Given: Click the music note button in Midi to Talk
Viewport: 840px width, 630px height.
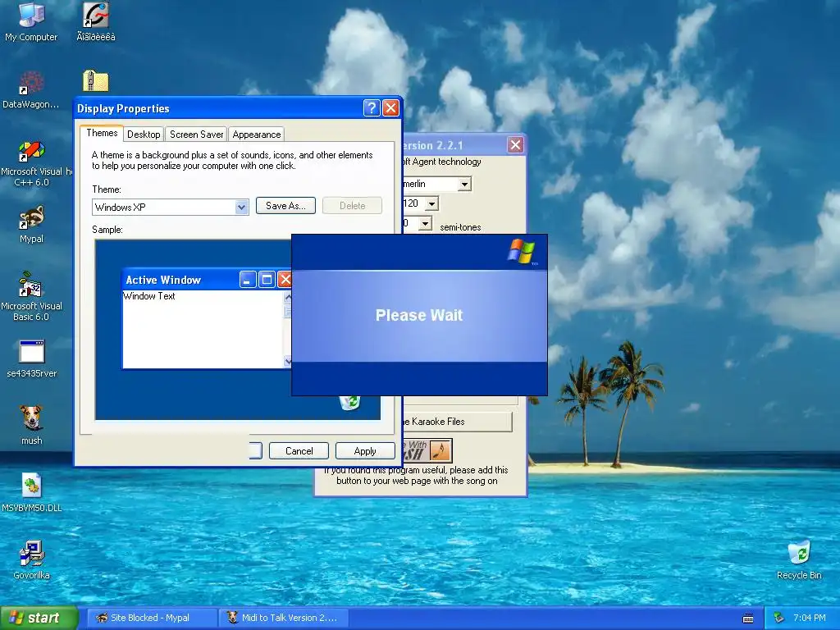Looking at the screenshot, I should (x=441, y=450).
